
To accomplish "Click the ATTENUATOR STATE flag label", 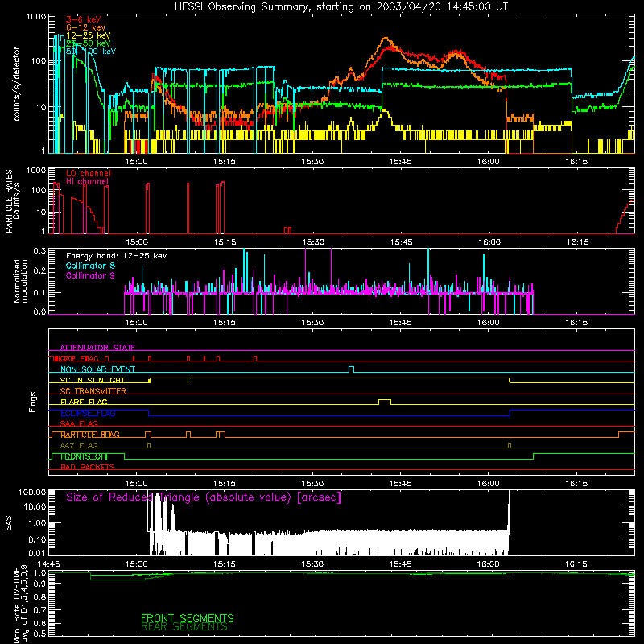I will (x=97, y=348).
